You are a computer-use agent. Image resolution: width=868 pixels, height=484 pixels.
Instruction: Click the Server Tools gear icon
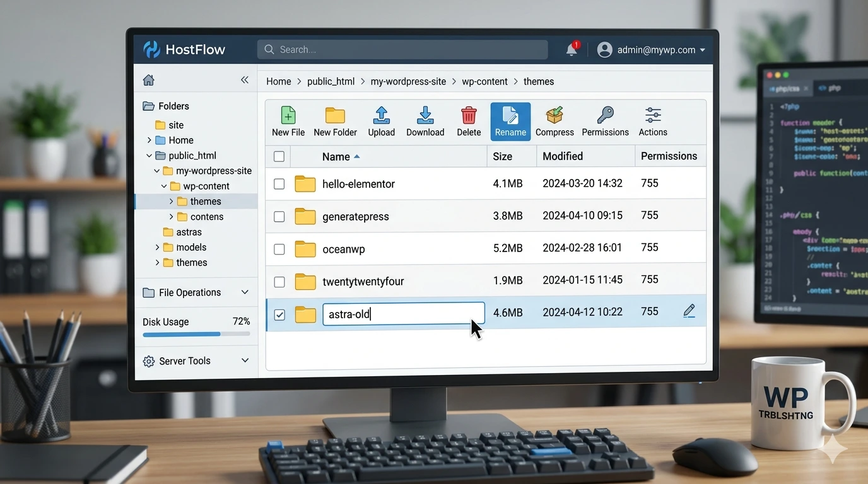(x=149, y=361)
